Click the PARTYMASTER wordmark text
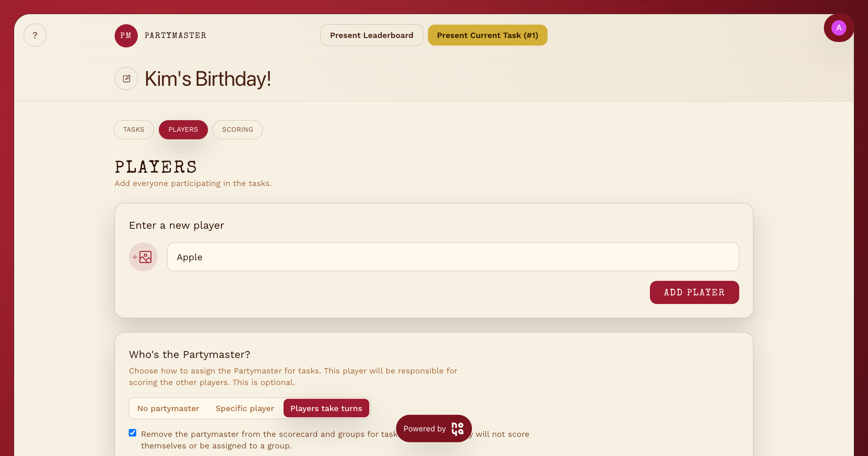This screenshot has width=868, height=456. click(x=175, y=35)
